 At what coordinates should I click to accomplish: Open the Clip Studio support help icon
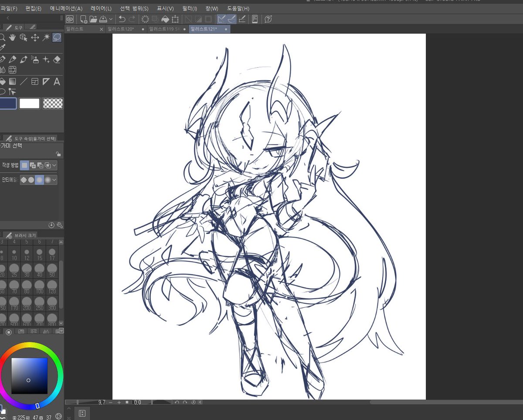coord(268,19)
